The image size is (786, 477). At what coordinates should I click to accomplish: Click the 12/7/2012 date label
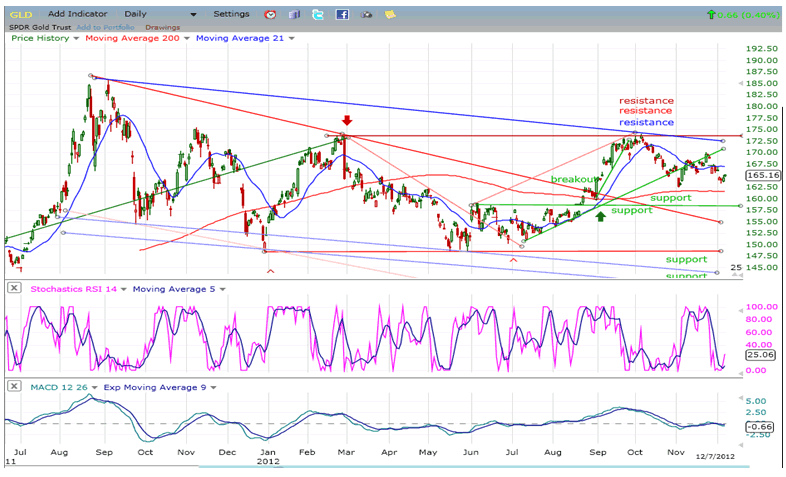[715, 456]
